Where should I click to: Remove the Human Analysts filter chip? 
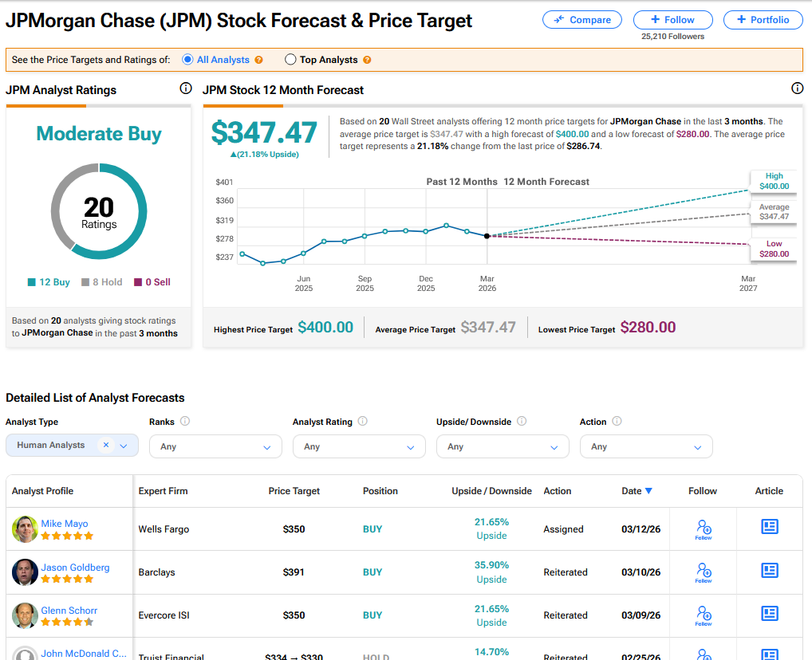106,446
